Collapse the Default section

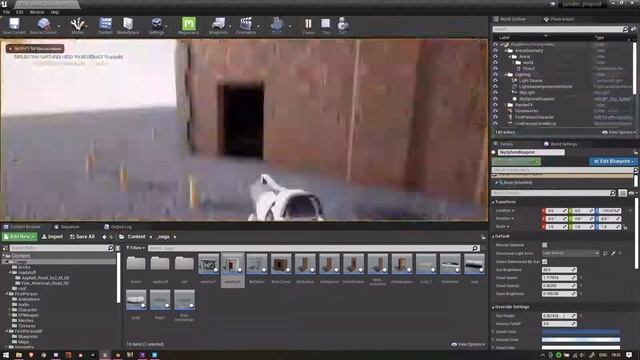[x=493, y=236]
